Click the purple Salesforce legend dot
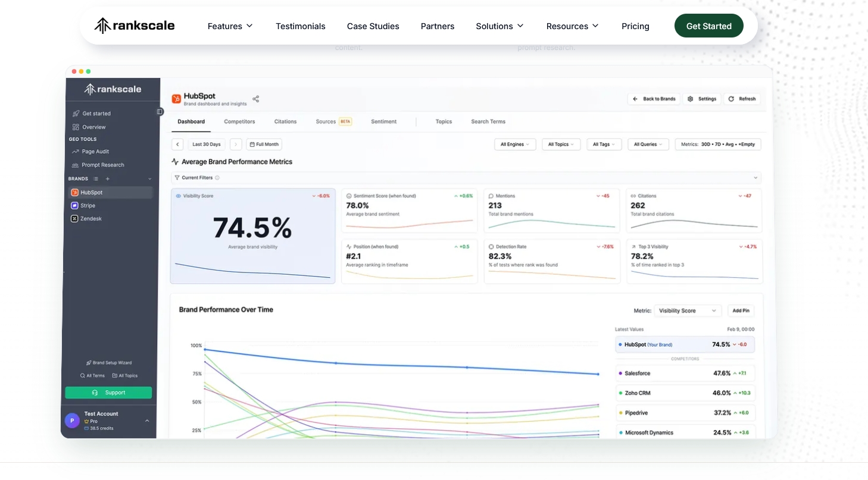This screenshot has height=480, width=868. pyautogui.click(x=620, y=374)
